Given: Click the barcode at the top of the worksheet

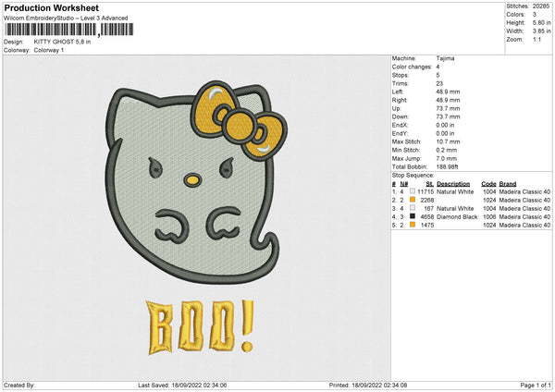Looking at the screenshot, I should point(69,30).
